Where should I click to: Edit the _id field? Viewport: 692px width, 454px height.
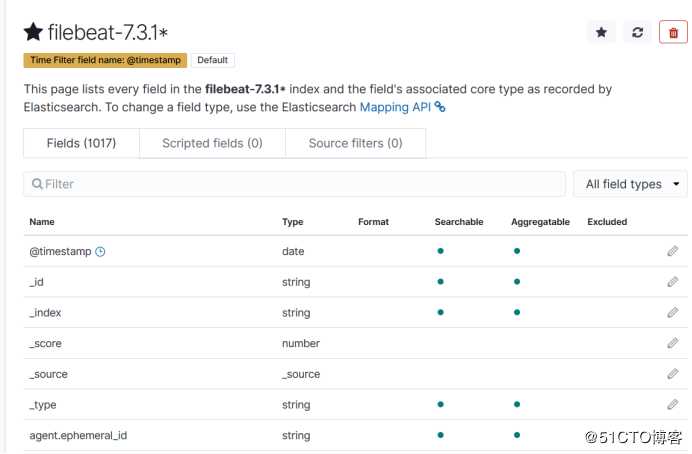click(672, 281)
